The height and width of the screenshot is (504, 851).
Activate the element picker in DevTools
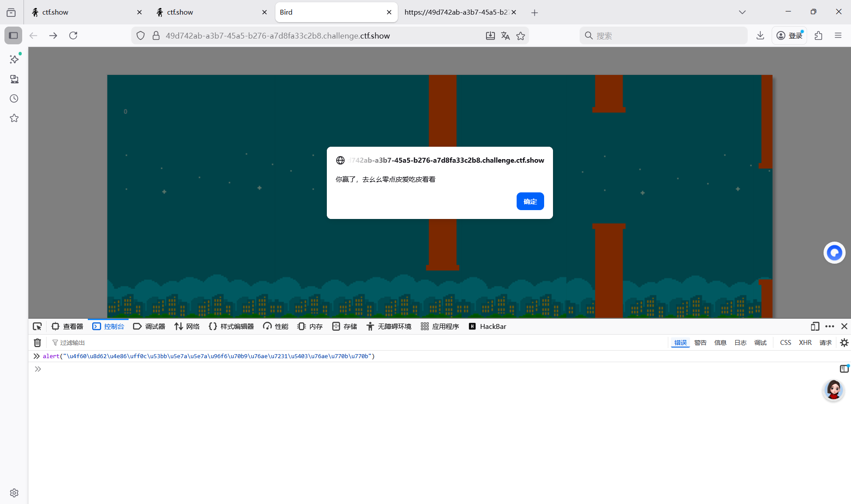tap(37, 327)
